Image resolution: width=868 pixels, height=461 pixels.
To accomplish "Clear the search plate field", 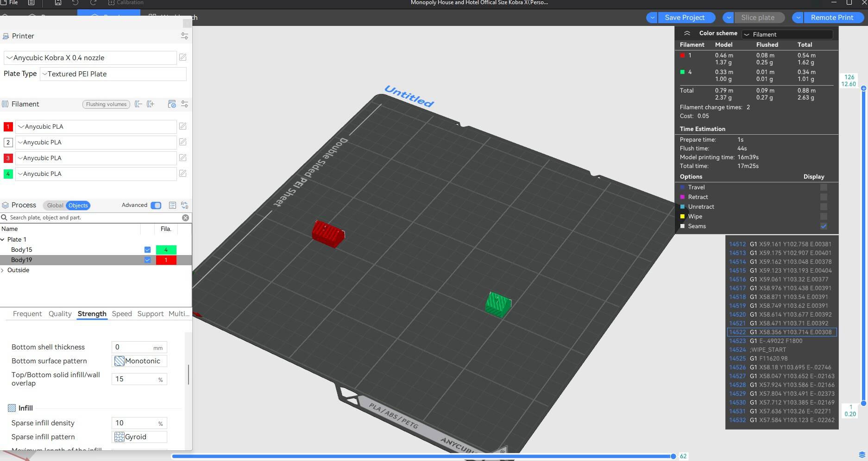I will [x=185, y=218].
